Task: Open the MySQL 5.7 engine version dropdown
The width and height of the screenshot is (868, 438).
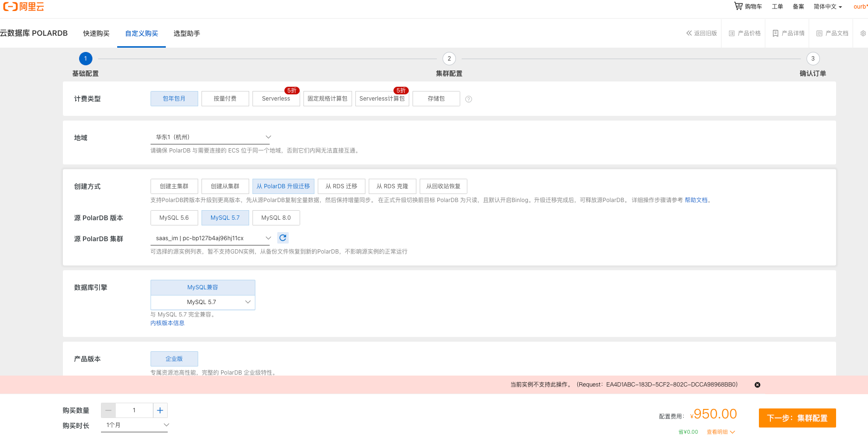Action: click(203, 302)
